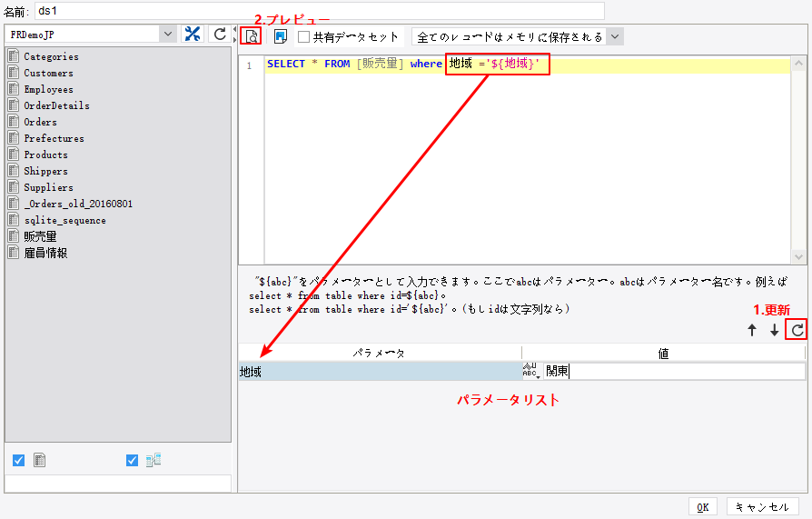Toggle the view display checkbox
The width and height of the screenshot is (812, 519).
point(132,460)
